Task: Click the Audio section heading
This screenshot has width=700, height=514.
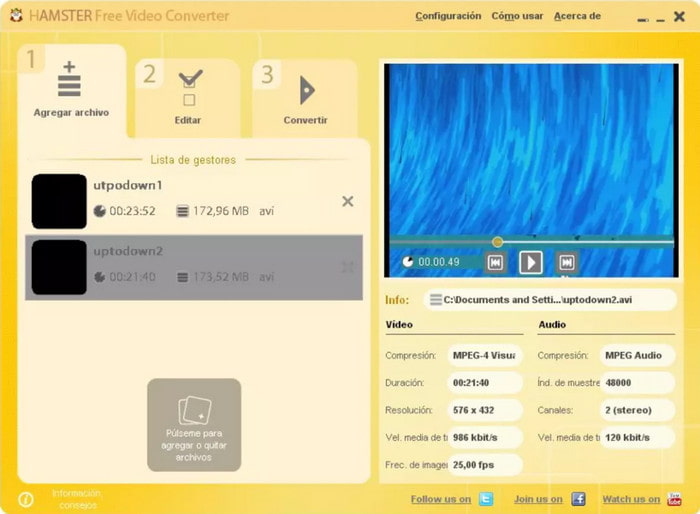Action: (x=552, y=325)
